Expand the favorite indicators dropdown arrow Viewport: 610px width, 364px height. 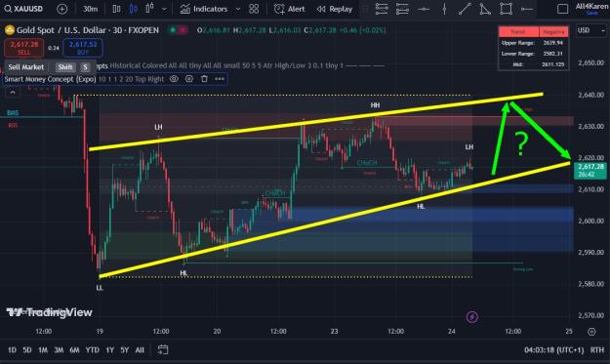[x=238, y=9]
